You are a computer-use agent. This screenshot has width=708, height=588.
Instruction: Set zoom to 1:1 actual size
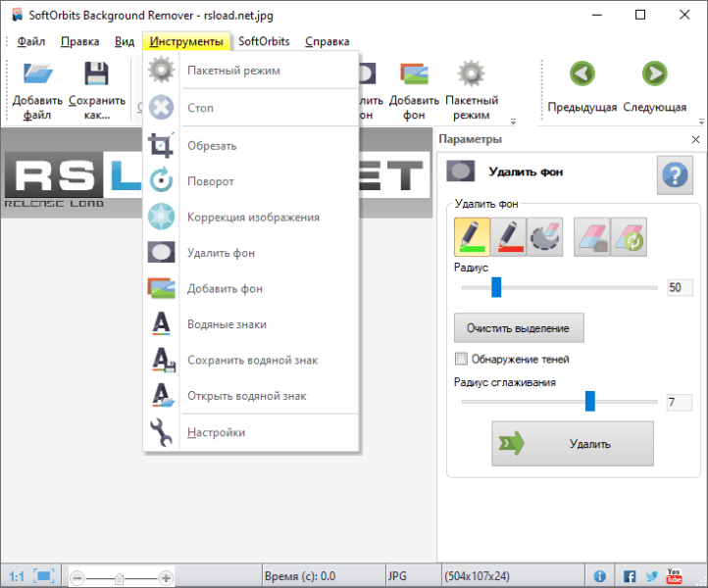17,576
